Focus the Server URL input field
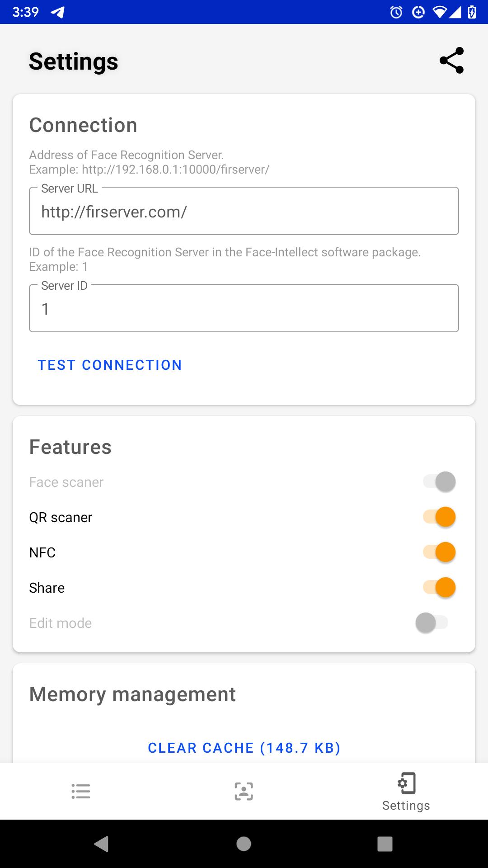Image resolution: width=488 pixels, height=868 pixels. [x=244, y=211]
